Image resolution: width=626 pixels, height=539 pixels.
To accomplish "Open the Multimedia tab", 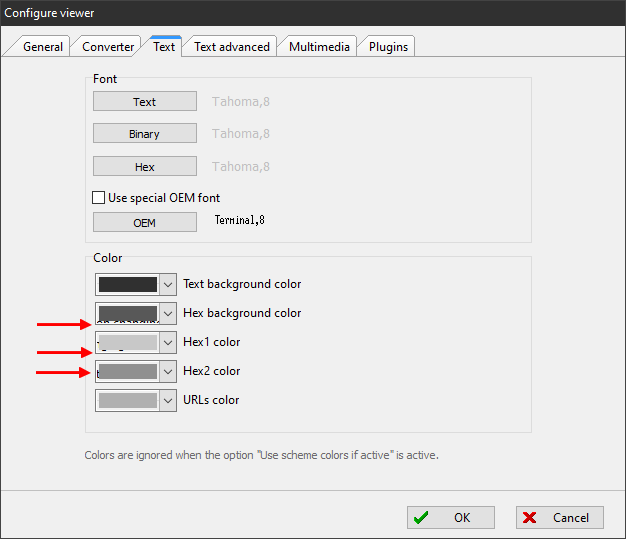I will (x=319, y=47).
